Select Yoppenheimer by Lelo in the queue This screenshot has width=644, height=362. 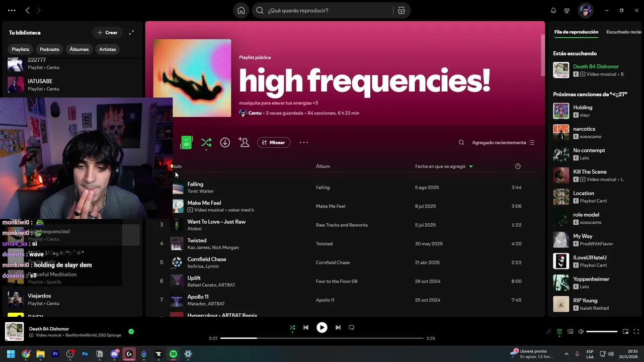(596, 283)
